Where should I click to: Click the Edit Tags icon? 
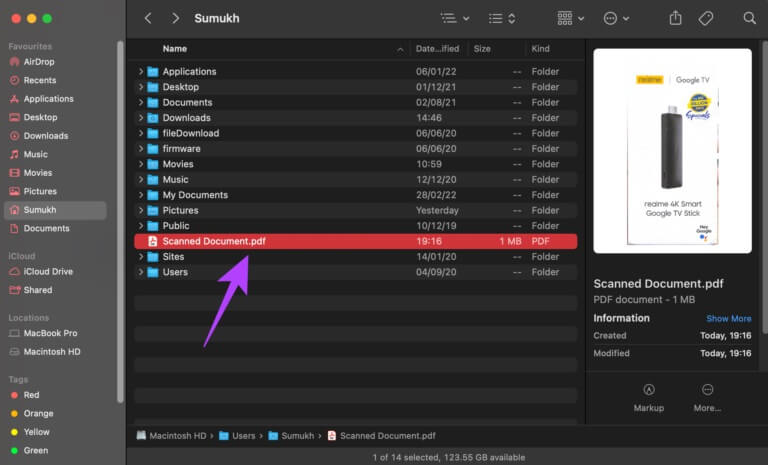click(x=706, y=19)
